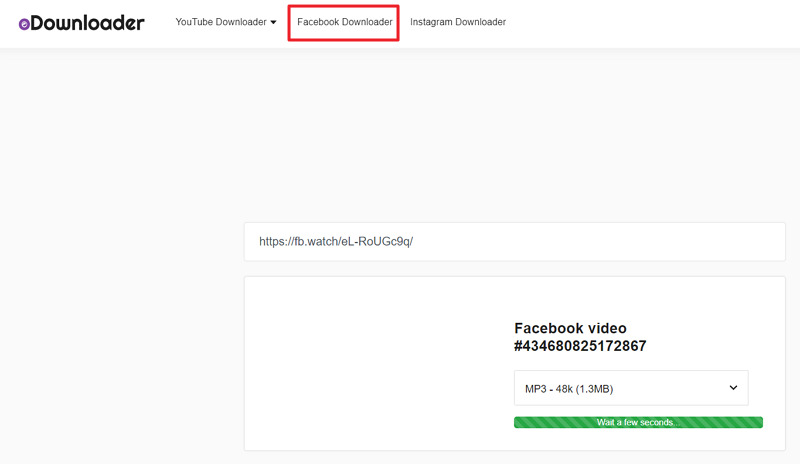
Task: Open the YouTube Downloader menu
Action: [226, 22]
